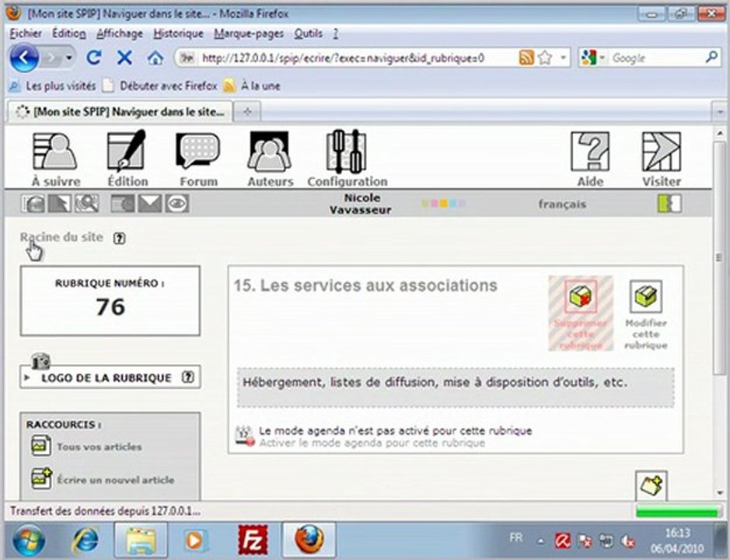730x560 pixels.
Task: Open FileZilla from the taskbar
Action: [x=252, y=541]
